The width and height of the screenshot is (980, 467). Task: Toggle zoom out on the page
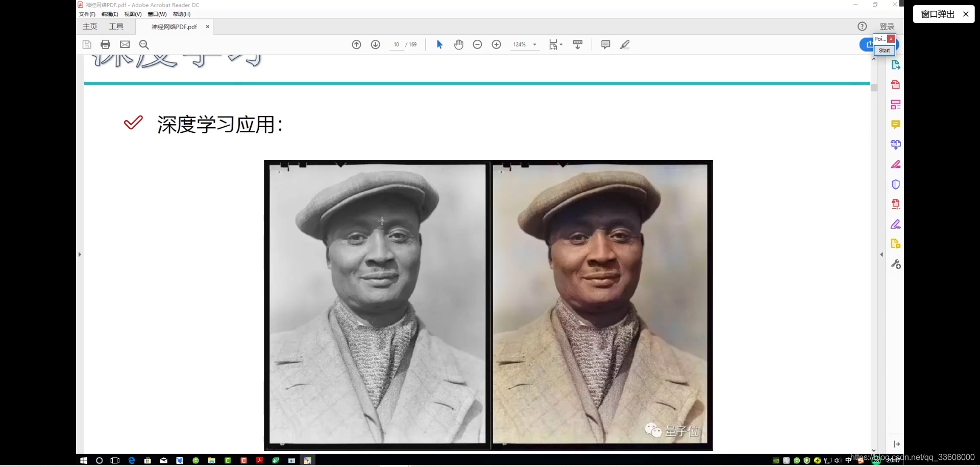[x=477, y=44]
